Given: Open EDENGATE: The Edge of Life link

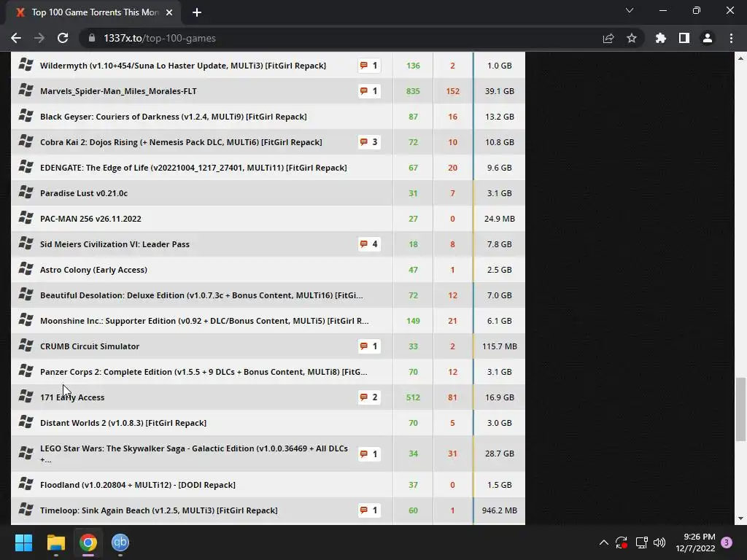Looking at the screenshot, I should tap(193, 168).
